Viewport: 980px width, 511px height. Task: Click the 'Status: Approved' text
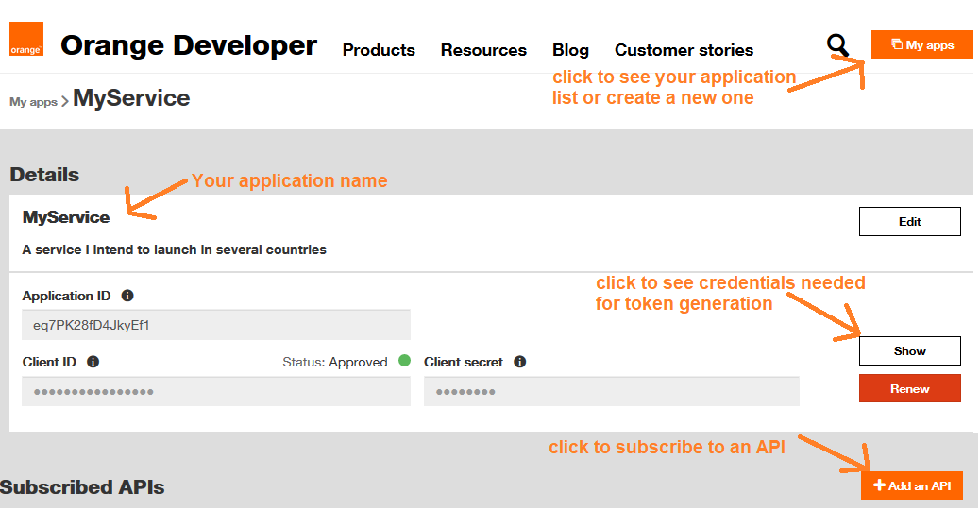coord(335,362)
